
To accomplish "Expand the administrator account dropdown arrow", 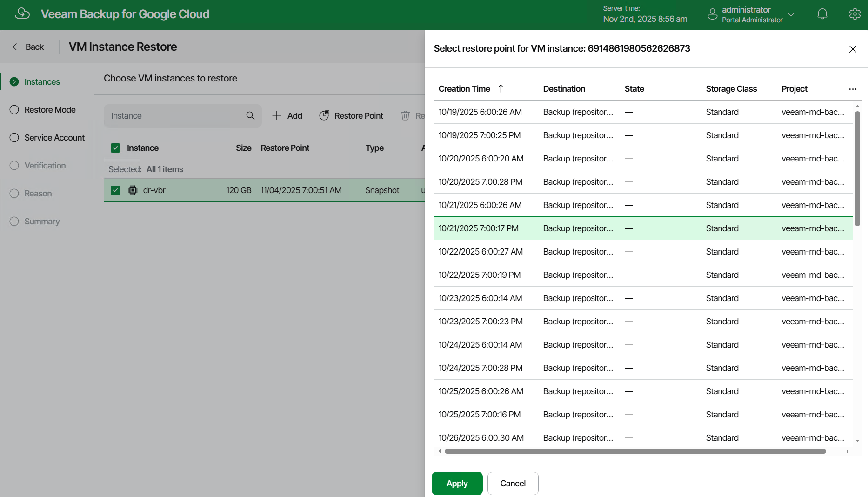I will pos(791,14).
